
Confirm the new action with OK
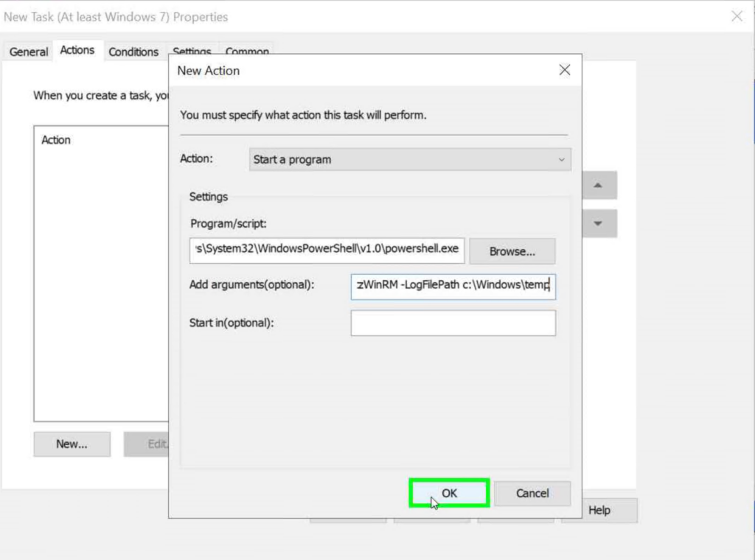pyautogui.click(x=448, y=493)
